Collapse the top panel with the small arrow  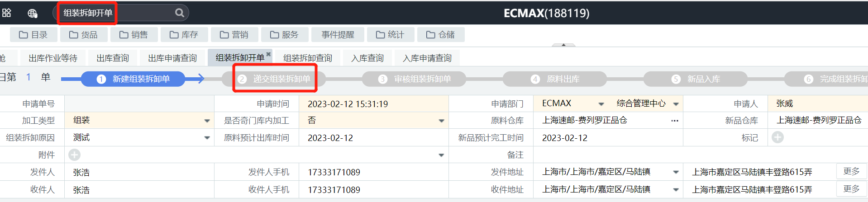tap(563, 45)
